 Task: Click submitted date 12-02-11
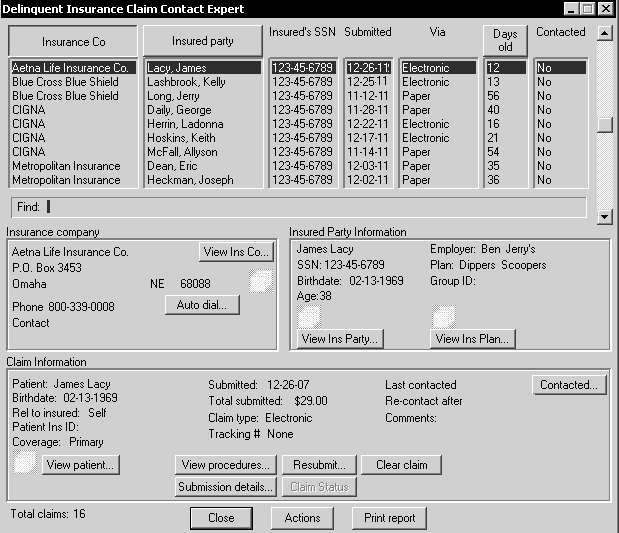[368, 180]
